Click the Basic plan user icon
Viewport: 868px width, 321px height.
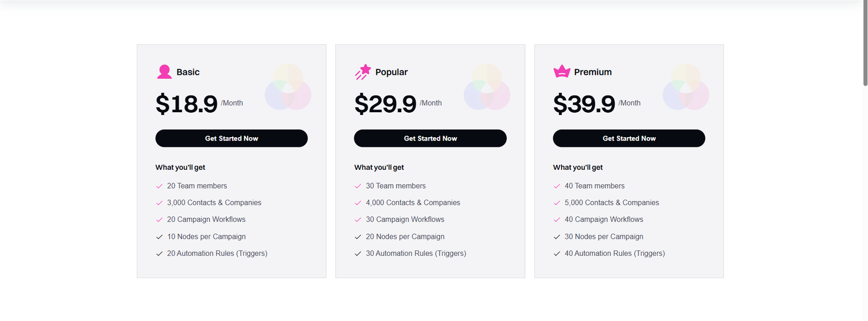164,72
